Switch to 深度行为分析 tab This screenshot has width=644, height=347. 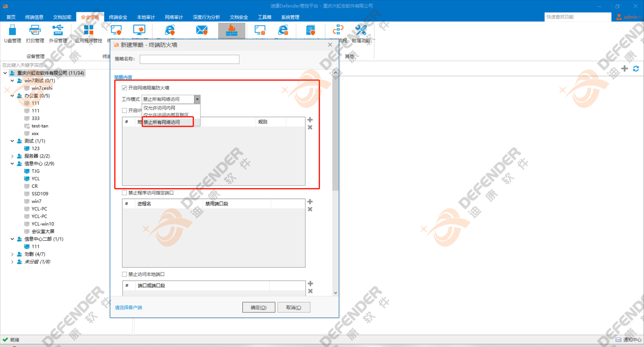click(206, 17)
